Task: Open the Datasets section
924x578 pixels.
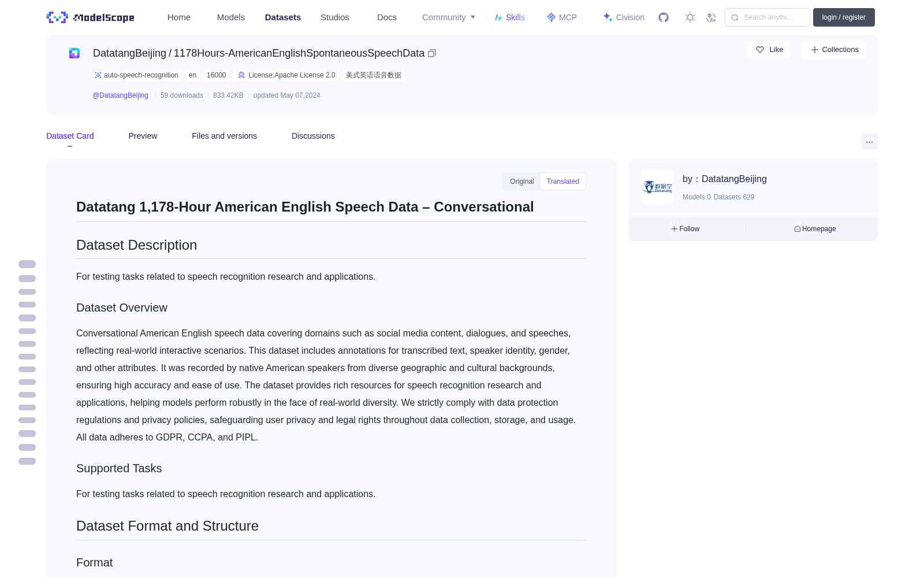Action: click(x=283, y=17)
